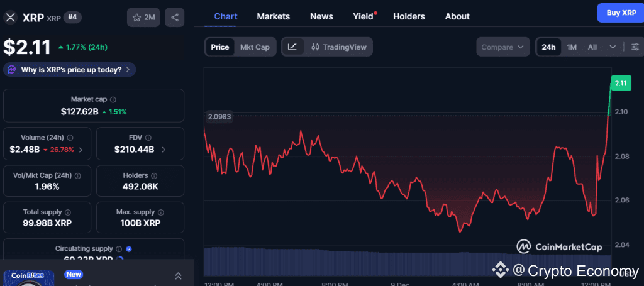Screen dimensions: 644x286
Task: Select Price chart mode
Action: click(x=219, y=47)
